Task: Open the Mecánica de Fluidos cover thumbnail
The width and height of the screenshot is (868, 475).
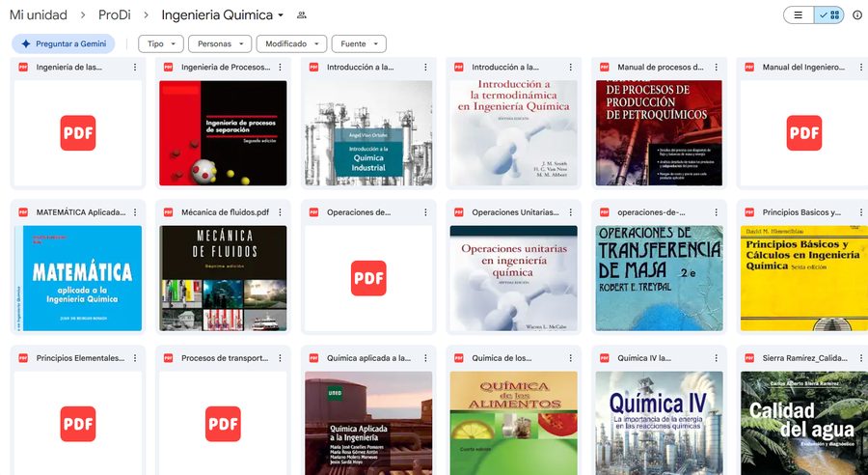Action: 223,278
